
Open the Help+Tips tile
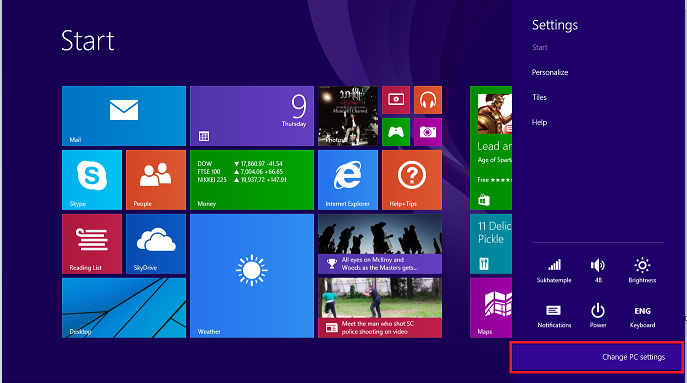412,180
